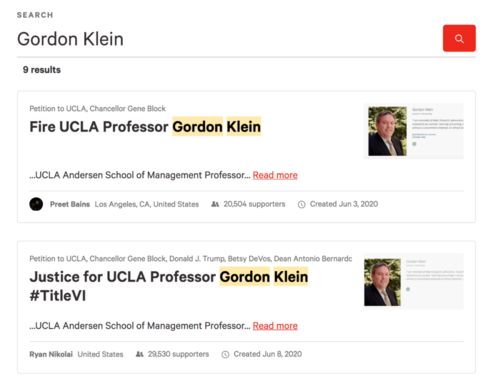Click the clock icon beside Created Jun 8, 2020
This screenshot has width=500, height=381.
coord(225,354)
